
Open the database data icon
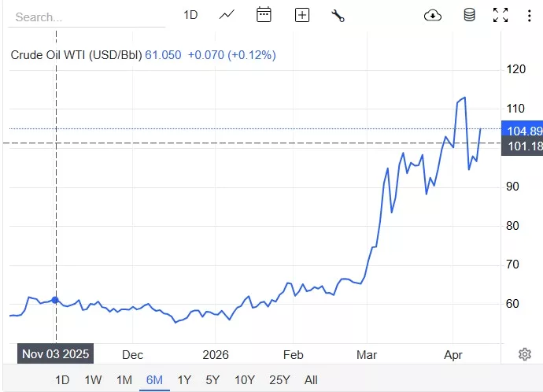(x=470, y=15)
